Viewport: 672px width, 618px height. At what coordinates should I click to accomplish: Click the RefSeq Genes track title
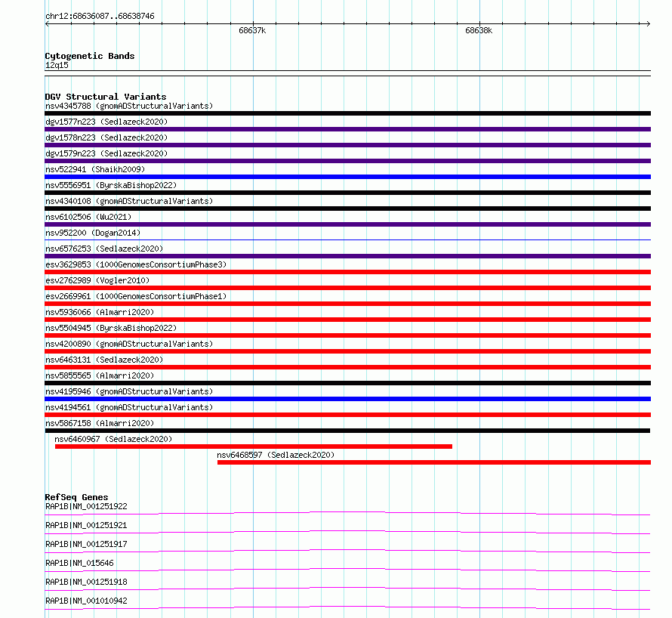coord(76,497)
